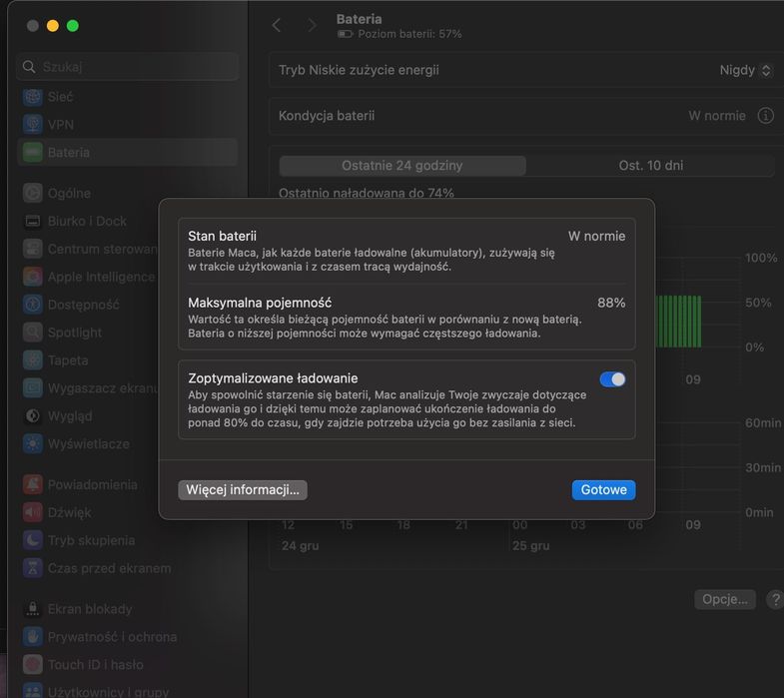The width and height of the screenshot is (784, 698).
Task: Open Czas przed ekranem icon
Action: tap(33, 568)
